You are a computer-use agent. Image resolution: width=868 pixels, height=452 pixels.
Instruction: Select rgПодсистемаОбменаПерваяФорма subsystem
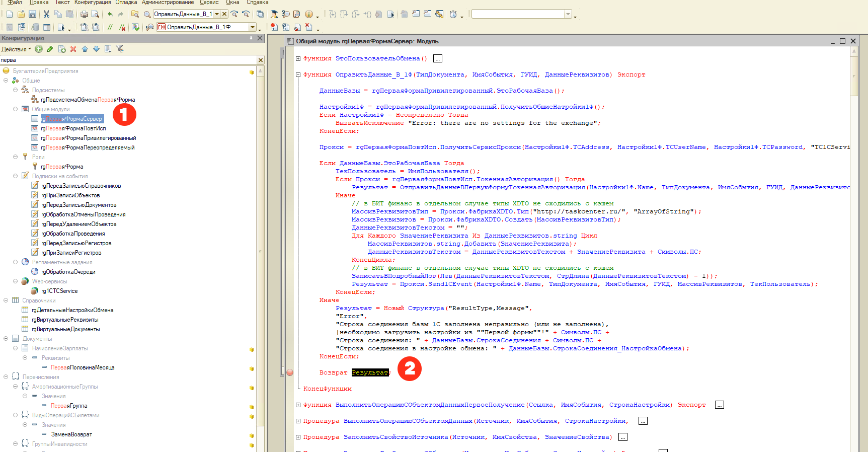(x=88, y=100)
